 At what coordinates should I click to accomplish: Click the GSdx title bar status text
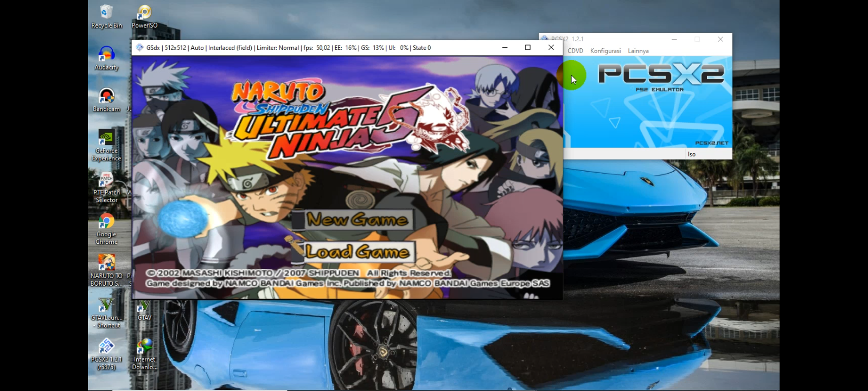tap(289, 48)
